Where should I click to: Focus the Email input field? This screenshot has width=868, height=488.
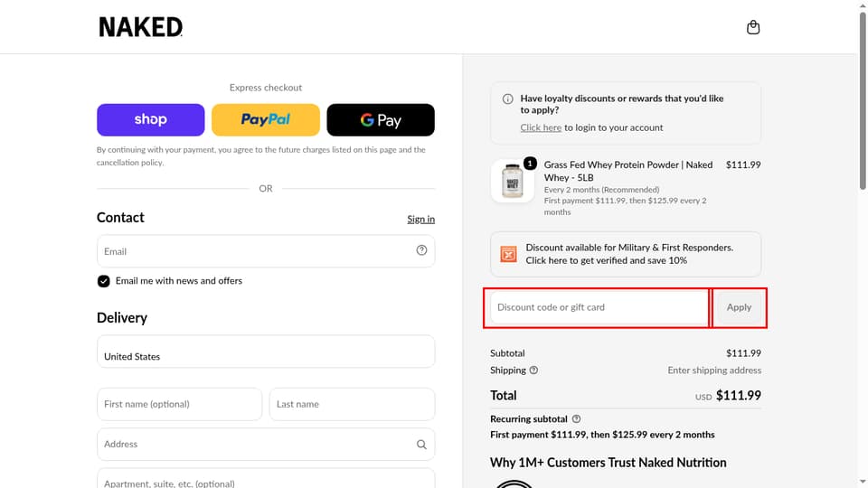coord(266,251)
